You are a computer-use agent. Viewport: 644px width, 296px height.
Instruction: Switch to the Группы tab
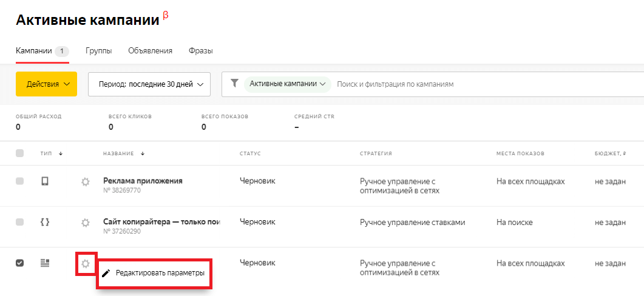point(98,51)
